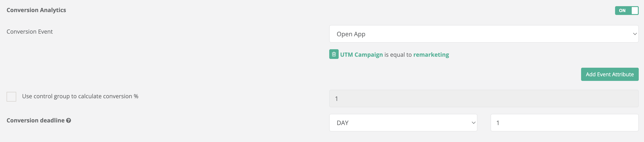Expand the DAY deadline unit dropdown

tap(403, 123)
